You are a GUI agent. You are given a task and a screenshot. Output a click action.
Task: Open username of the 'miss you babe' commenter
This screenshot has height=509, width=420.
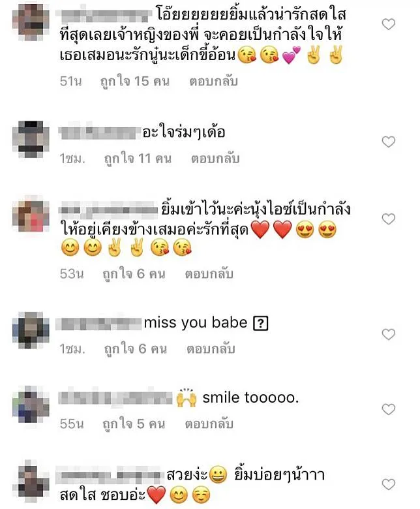pyautogui.click(x=99, y=323)
